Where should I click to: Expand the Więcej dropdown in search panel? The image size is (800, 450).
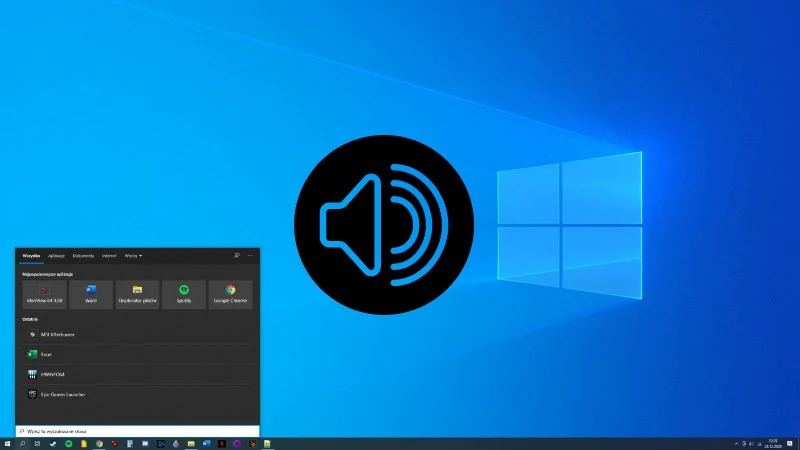click(x=133, y=256)
